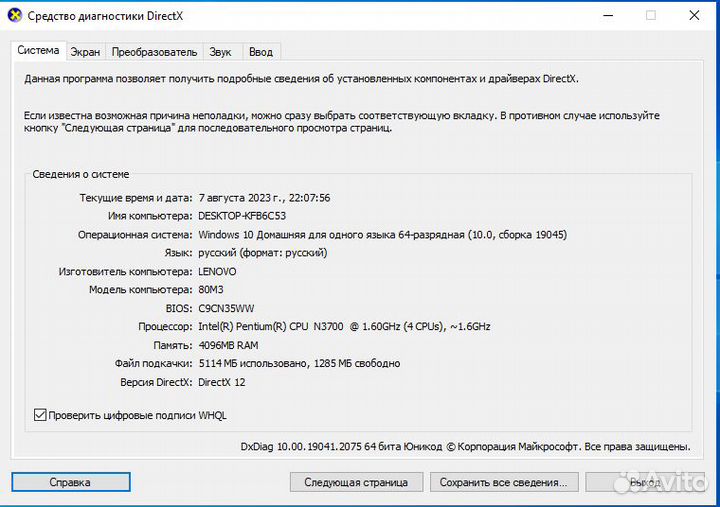Screen dimensions: 720x507
Task: Click the Выход button
Action: coord(645,482)
